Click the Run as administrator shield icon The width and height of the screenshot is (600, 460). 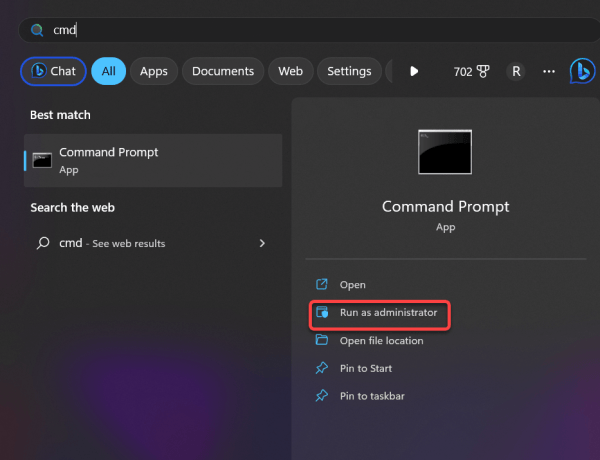click(x=322, y=312)
